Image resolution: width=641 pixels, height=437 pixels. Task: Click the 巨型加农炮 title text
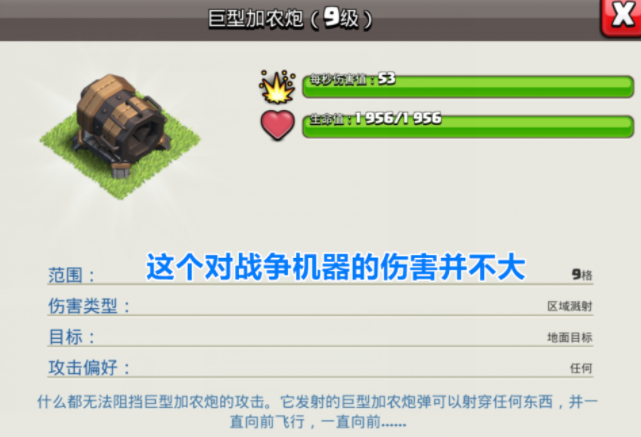coord(256,19)
